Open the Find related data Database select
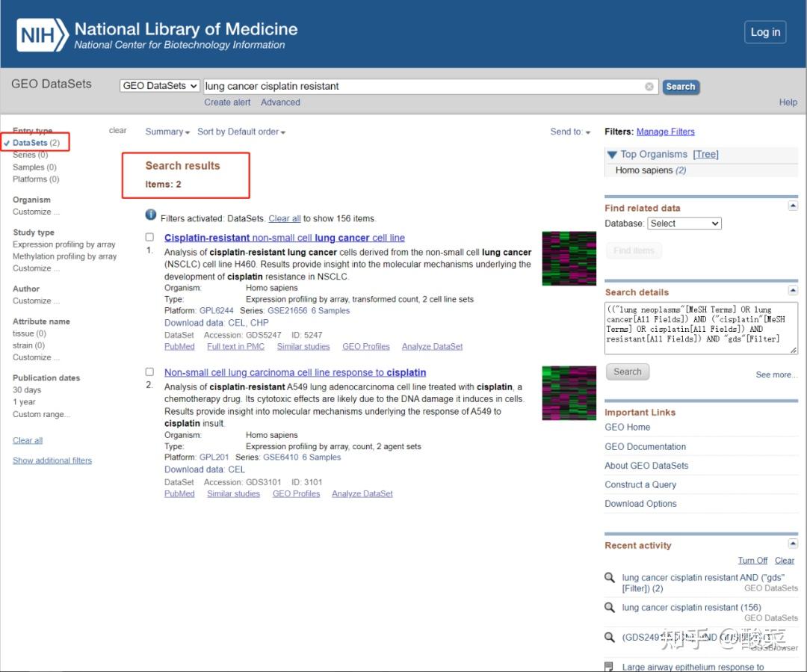 (684, 224)
